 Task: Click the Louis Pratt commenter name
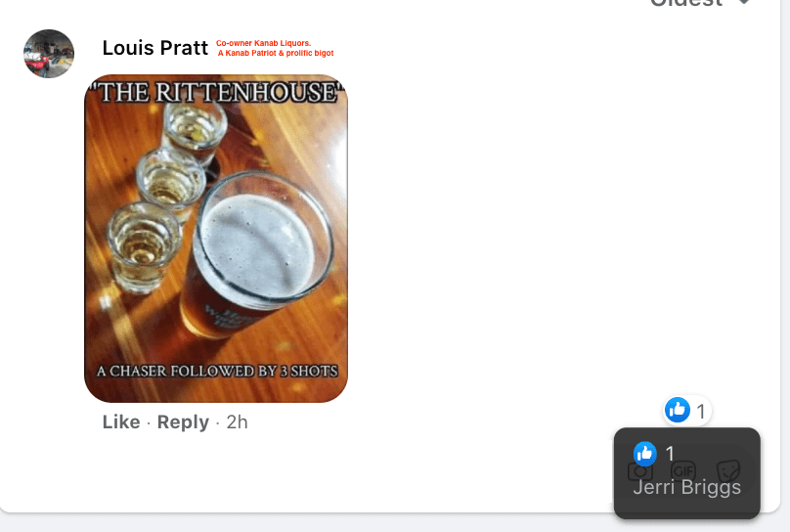[x=155, y=48]
